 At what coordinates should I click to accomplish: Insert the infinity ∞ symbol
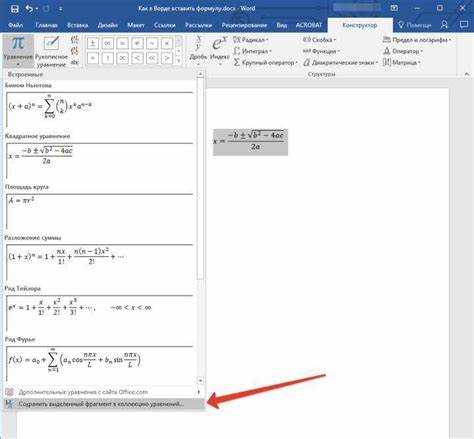(108, 43)
